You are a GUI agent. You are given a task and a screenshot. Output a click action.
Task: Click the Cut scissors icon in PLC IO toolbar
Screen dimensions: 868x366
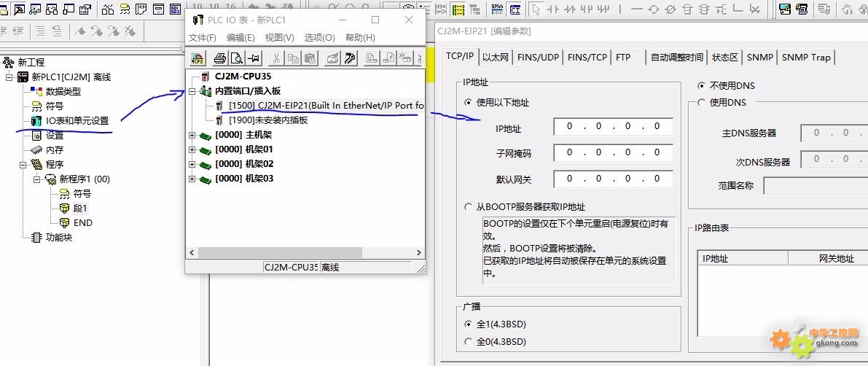(277, 58)
